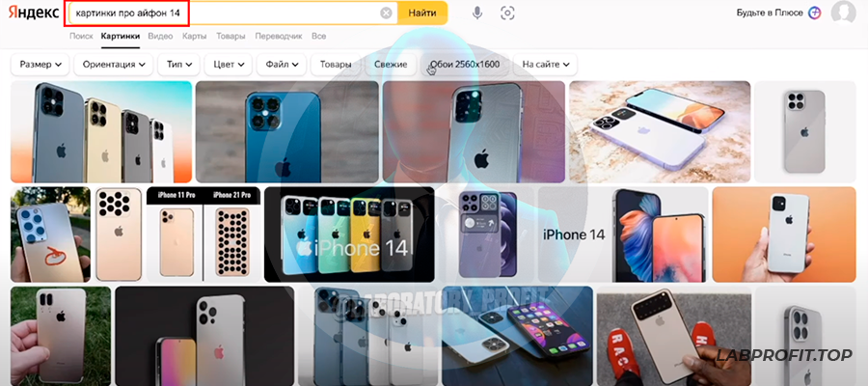Click the Yandex logo

click(33, 13)
